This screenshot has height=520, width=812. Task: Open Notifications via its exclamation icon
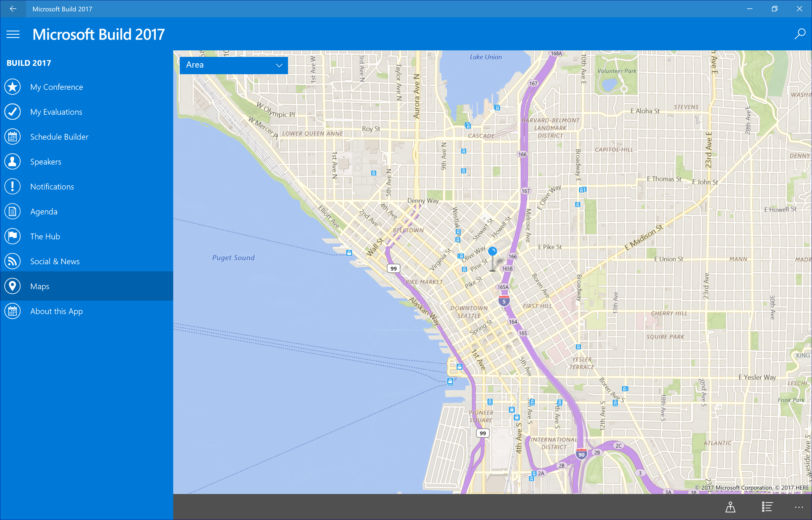tap(12, 186)
